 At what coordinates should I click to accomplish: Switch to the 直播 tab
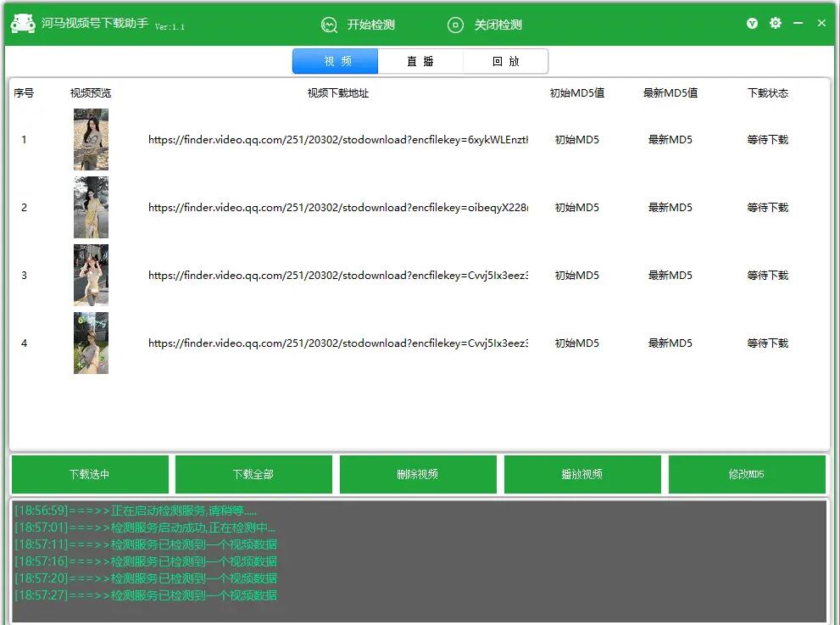[x=420, y=61]
